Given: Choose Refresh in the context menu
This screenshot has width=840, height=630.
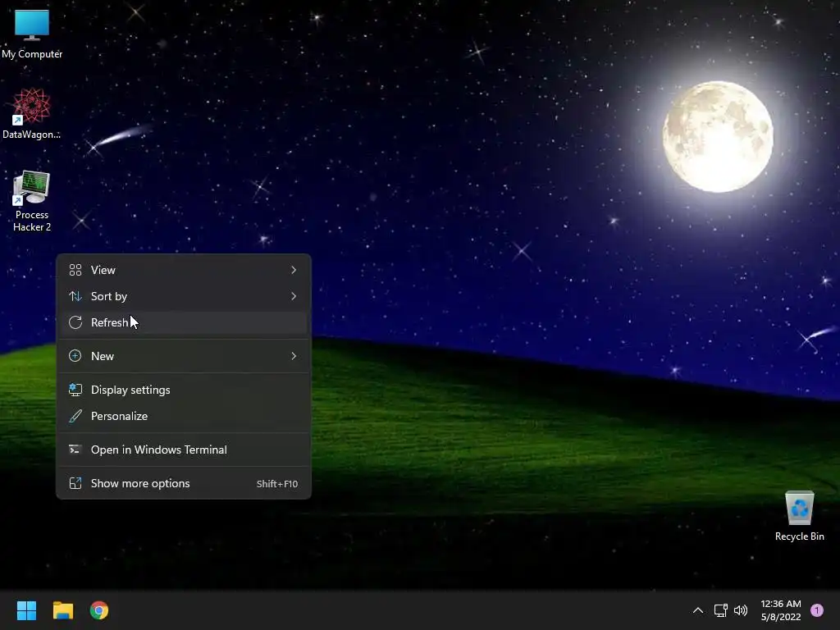Looking at the screenshot, I should pos(184,322).
